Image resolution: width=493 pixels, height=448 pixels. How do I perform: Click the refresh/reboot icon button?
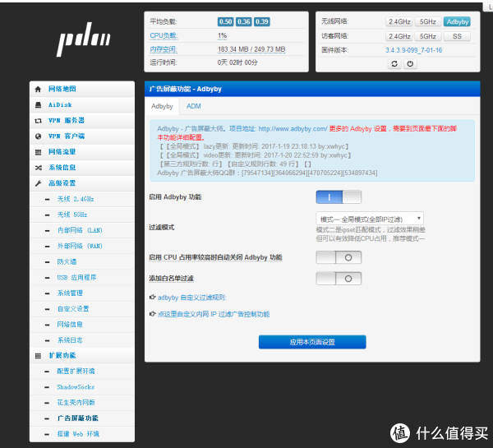point(394,64)
